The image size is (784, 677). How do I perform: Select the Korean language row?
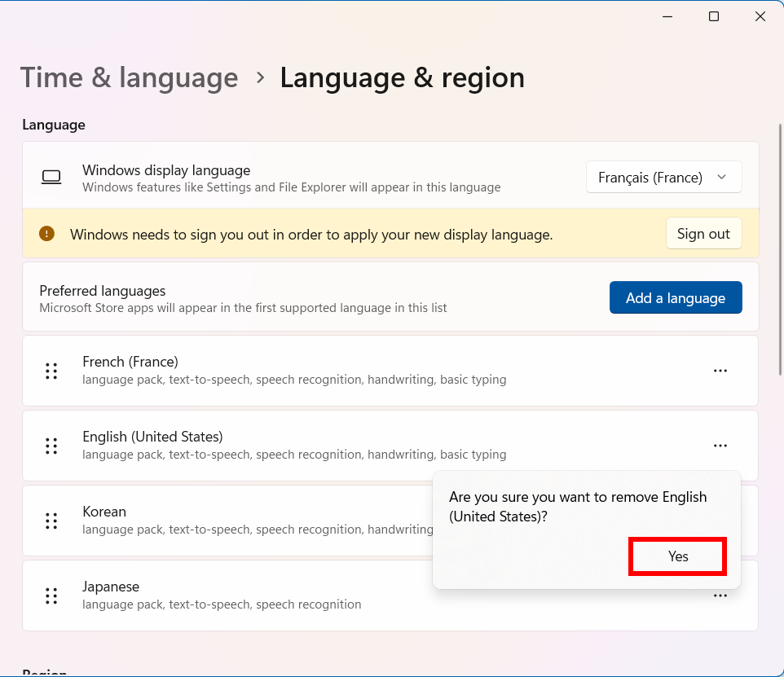tap(244, 521)
